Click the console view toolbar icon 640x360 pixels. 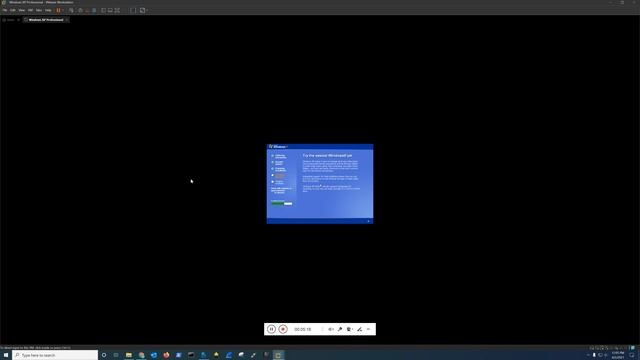(x=133, y=10)
